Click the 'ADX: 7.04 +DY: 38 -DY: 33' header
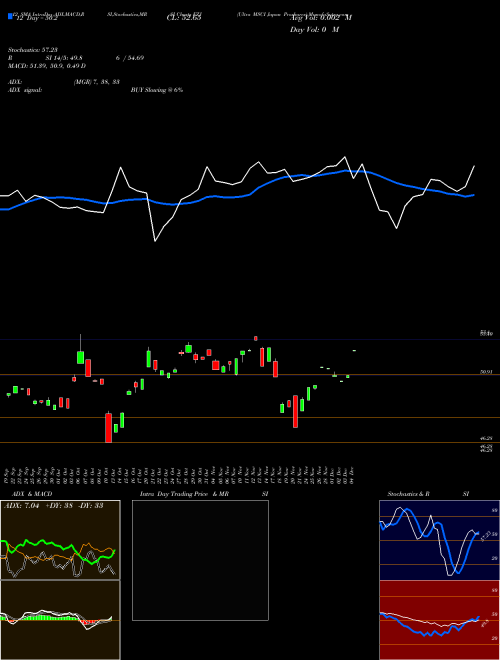Screen dimensions: 500x660 pos(53,506)
